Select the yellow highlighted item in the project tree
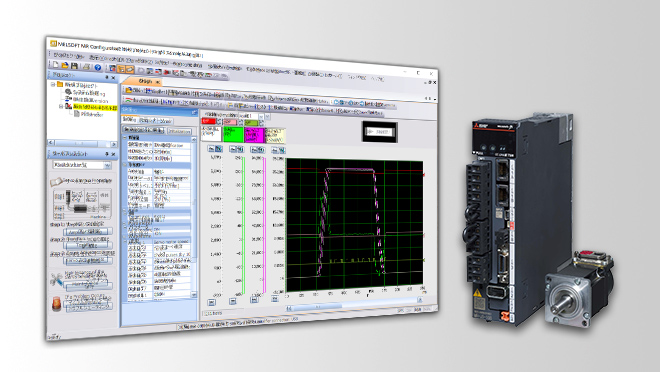The image size is (660, 372). [95, 107]
